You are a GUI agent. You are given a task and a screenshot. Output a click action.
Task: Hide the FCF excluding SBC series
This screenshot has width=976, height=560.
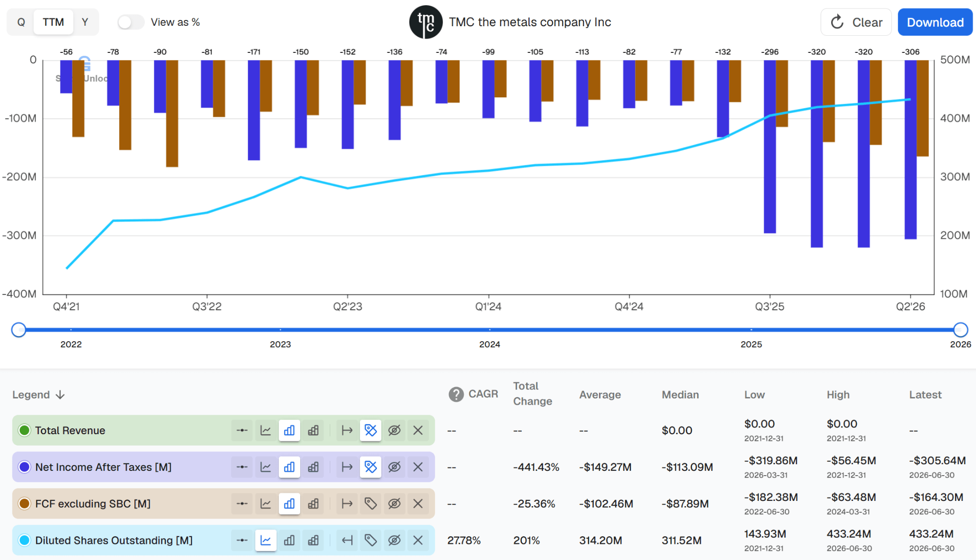394,504
